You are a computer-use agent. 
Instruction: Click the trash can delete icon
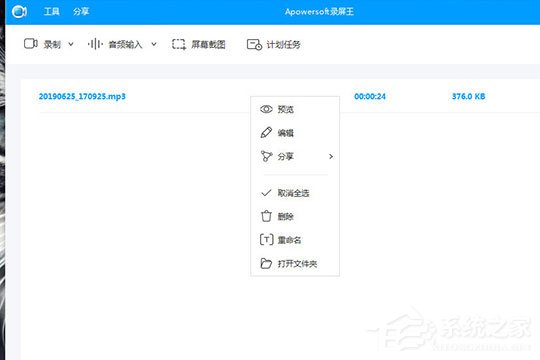tap(266, 216)
